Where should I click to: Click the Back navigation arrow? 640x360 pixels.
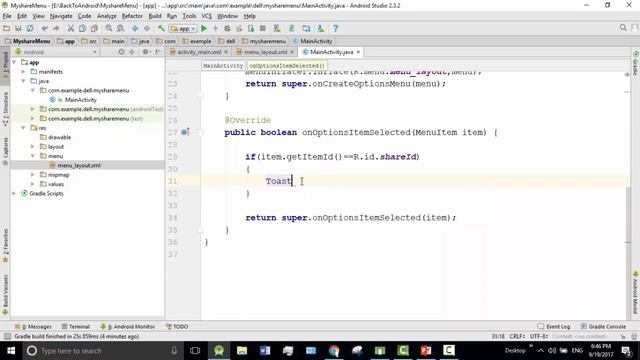click(135, 29)
